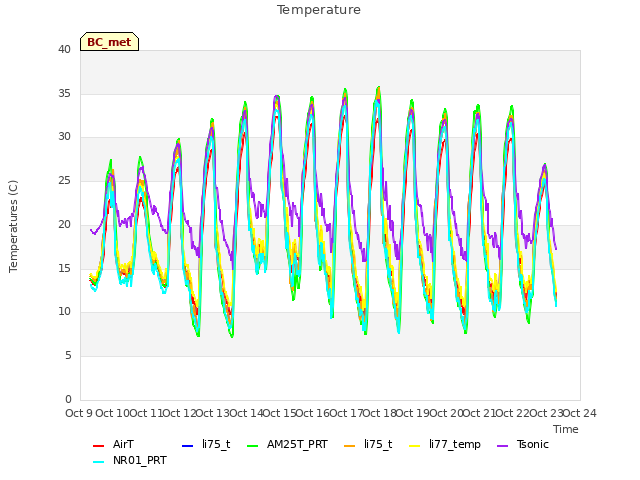Click the Oct 13 x-axis date label
Image resolution: width=640 pixels, height=480 pixels.
tap(213, 413)
